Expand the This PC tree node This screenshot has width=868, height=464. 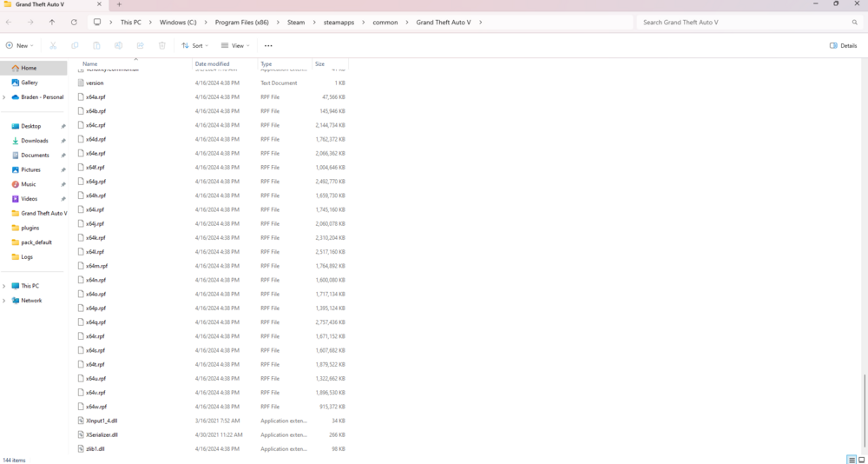4,286
